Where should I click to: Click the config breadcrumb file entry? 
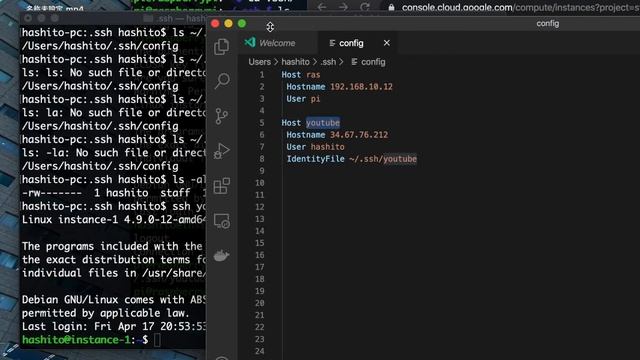368,62
